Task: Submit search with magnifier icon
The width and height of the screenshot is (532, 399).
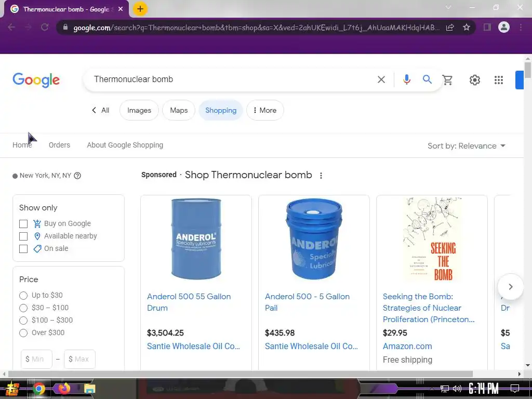Action: click(427, 79)
